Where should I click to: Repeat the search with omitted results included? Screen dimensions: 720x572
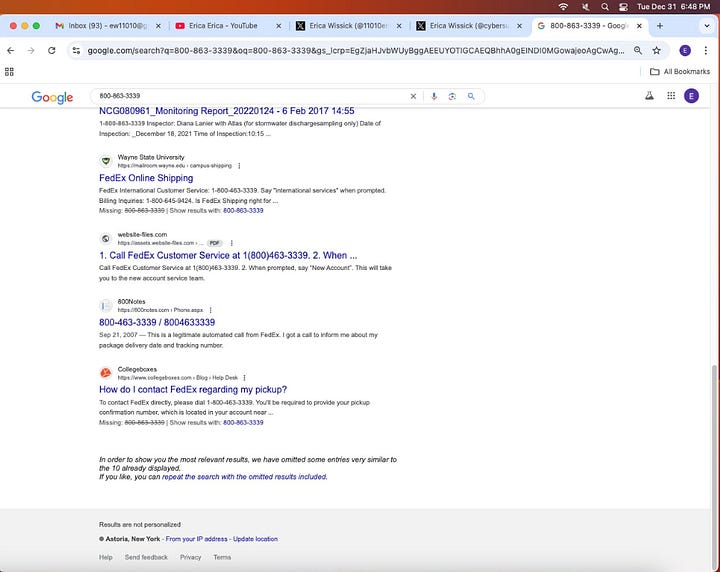click(245, 477)
